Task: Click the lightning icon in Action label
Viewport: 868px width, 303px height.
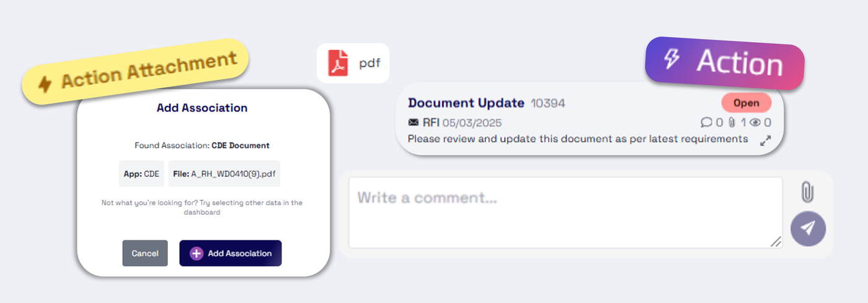Action: 671,59
